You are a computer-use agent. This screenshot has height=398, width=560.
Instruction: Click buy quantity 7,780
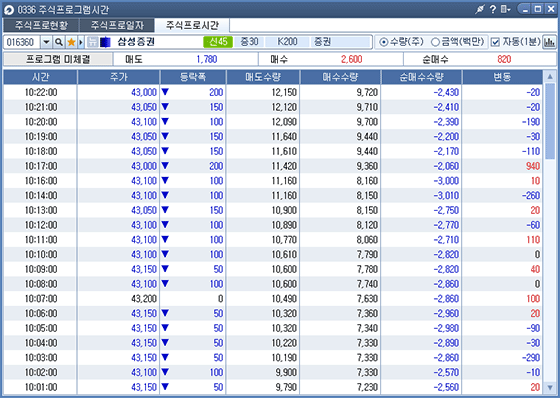point(367,269)
